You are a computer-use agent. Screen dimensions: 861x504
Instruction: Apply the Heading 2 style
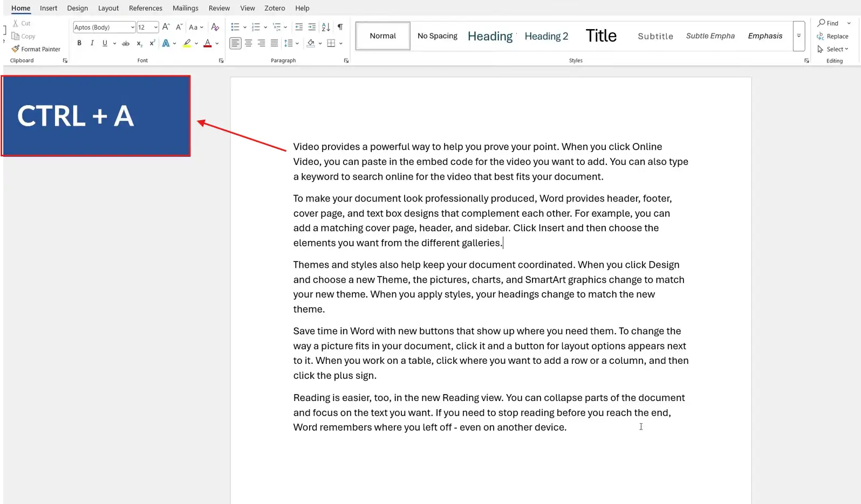(x=546, y=36)
